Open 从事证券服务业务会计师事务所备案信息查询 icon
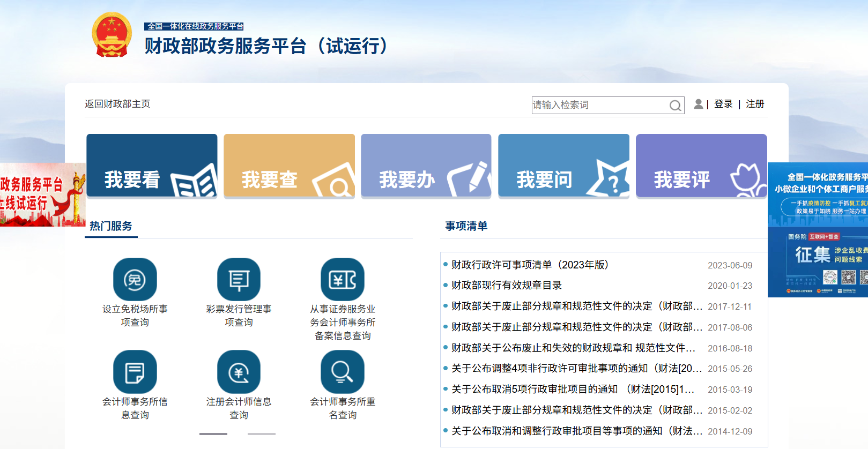The width and height of the screenshot is (868, 449). coord(343,279)
